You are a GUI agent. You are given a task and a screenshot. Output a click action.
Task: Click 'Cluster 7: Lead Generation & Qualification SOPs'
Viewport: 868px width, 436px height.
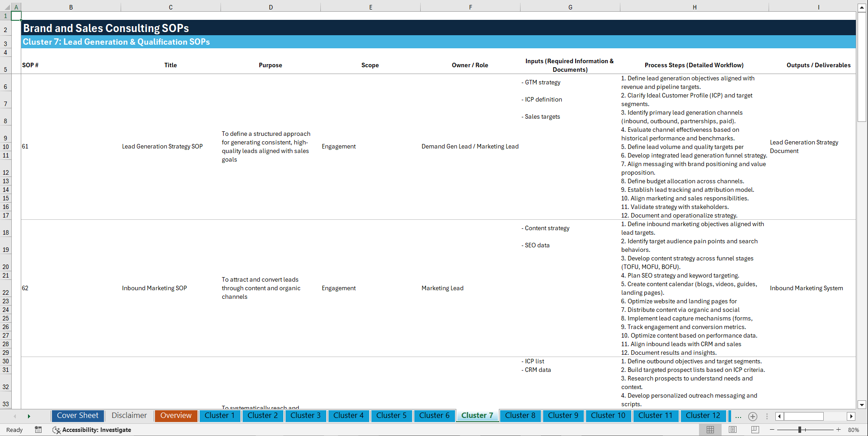117,42
